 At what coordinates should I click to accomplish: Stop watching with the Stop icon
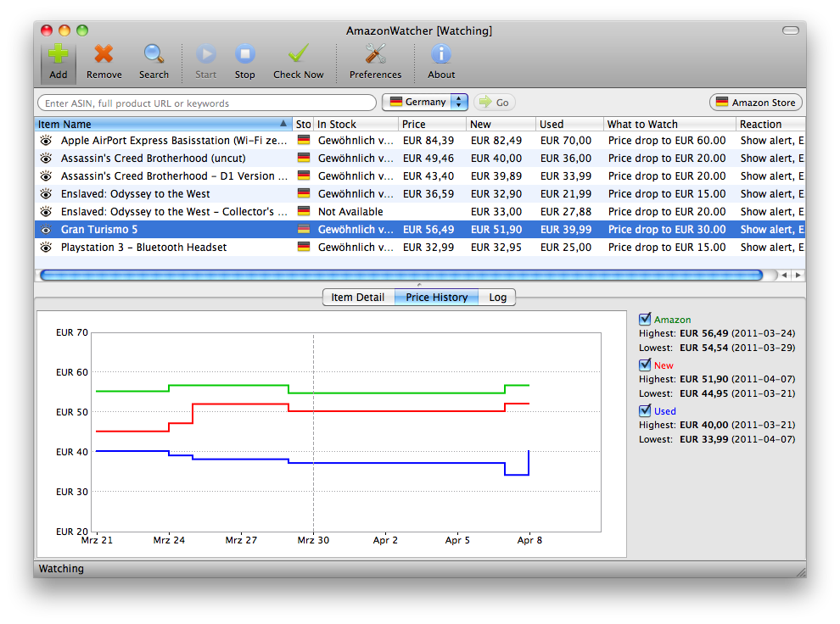click(245, 54)
